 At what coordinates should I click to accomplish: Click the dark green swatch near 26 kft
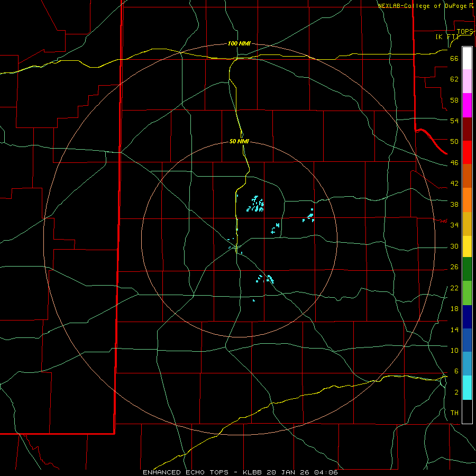coord(467,269)
